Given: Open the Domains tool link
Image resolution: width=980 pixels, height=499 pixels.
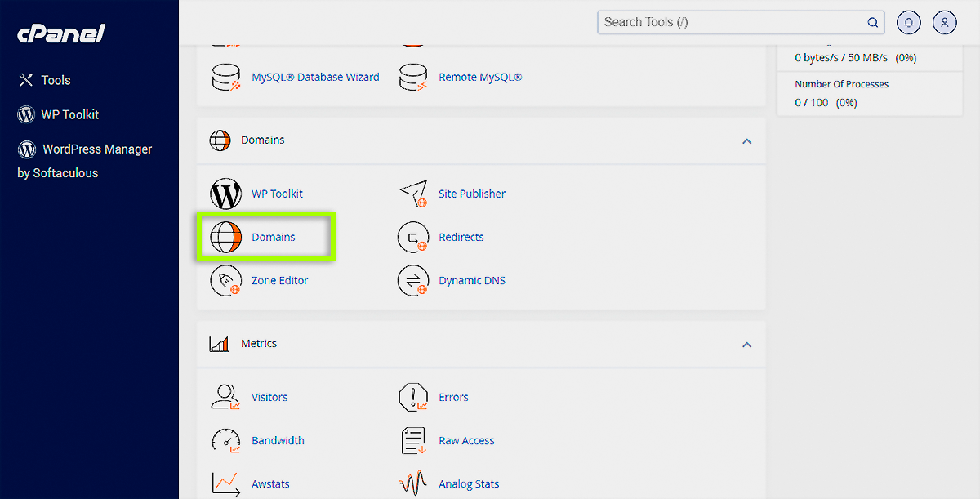Looking at the screenshot, I should click(x=274, y=237).
